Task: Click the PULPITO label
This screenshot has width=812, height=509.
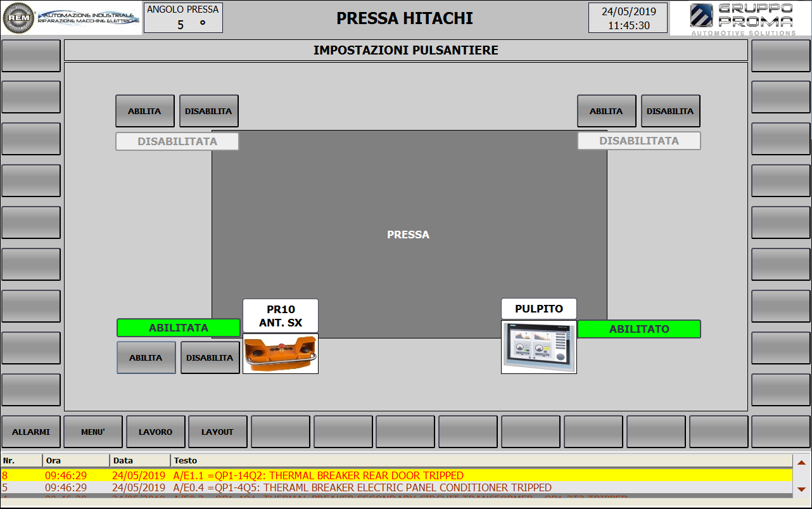Action: click(539, 309)
